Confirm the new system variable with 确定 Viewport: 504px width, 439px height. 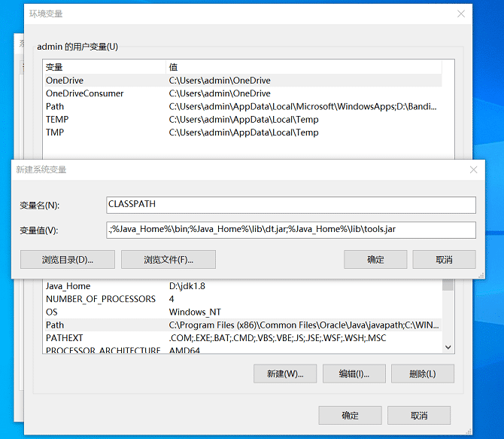[375, 259]
